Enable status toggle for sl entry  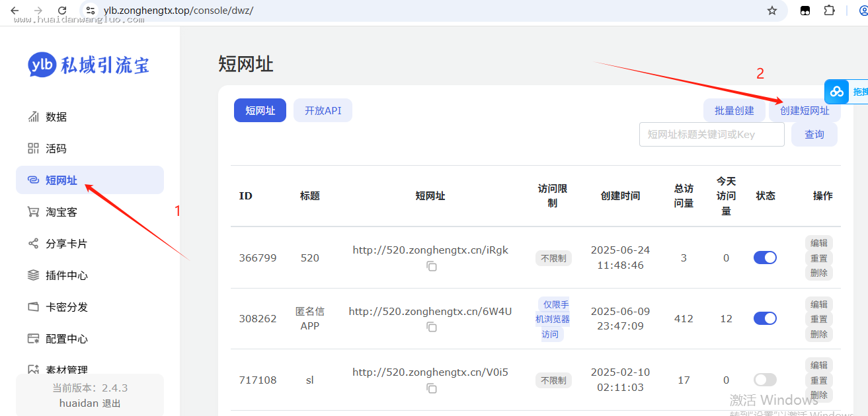click(765, 380)
